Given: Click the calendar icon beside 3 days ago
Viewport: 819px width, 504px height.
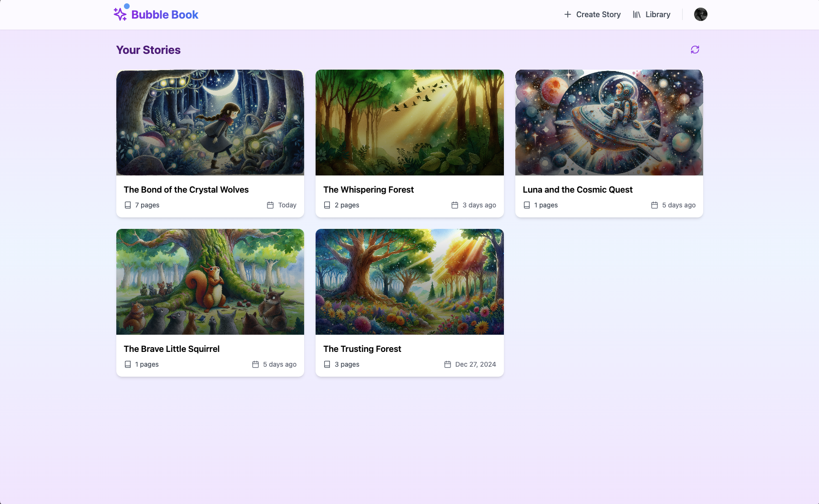Looking at the screenshot, I should coord(455,205).
